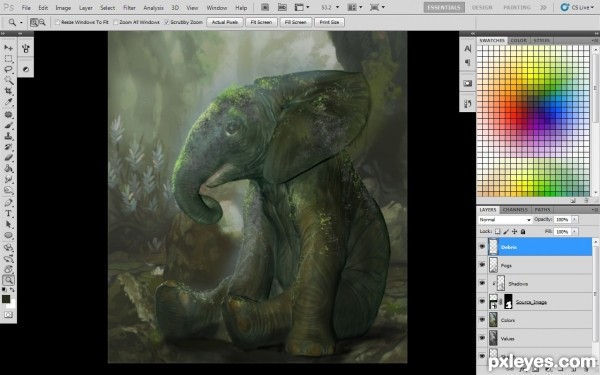Enable Zoom All Windows checkbox
This screenshot has width=600, height=375.
pos(116,22)
